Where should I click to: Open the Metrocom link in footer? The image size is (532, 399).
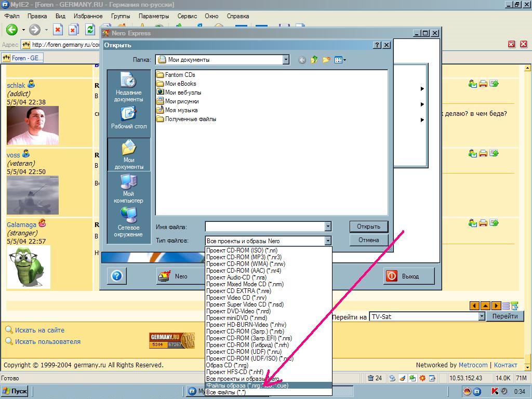tap(473, 365)
